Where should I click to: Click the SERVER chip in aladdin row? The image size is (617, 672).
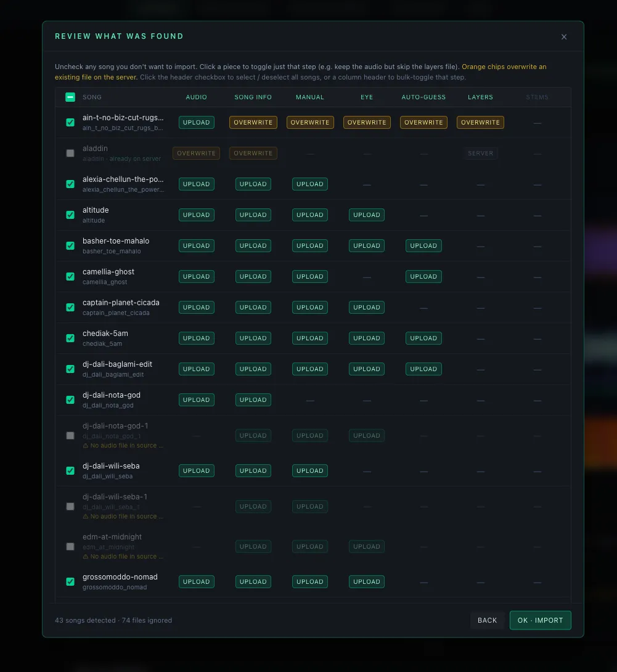[x=480, y=154]
